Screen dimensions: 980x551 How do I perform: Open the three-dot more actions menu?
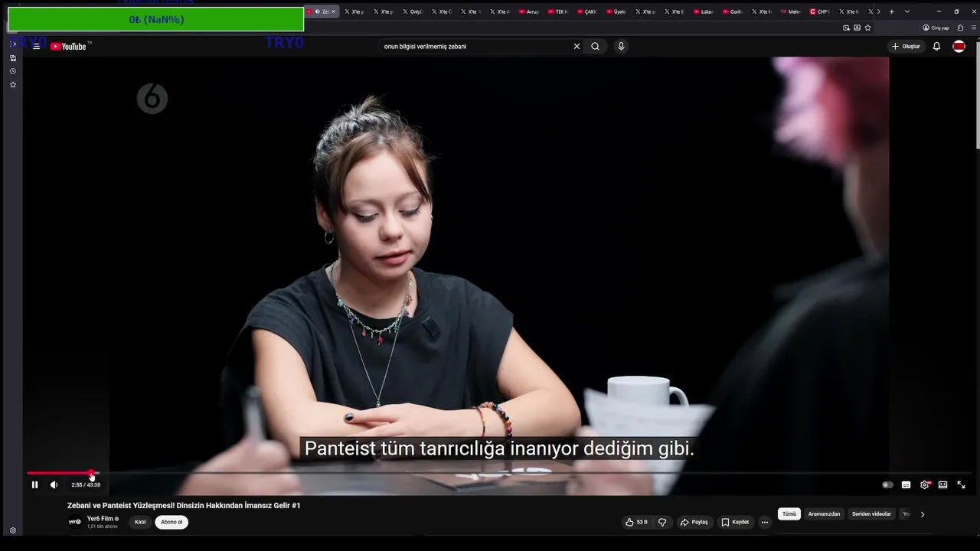[x=765, y=522]
